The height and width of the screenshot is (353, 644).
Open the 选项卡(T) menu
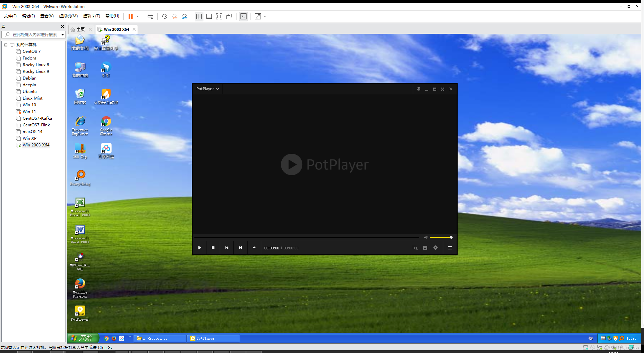click(x=92, y=16)
